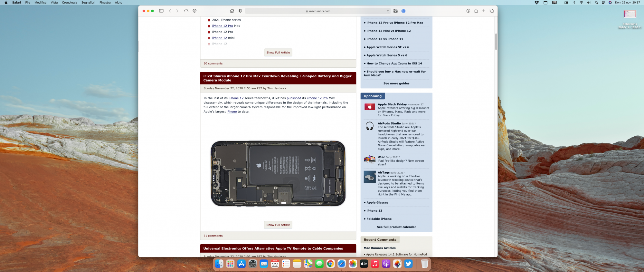Open the Share menu icon

(x=476, y=11)
